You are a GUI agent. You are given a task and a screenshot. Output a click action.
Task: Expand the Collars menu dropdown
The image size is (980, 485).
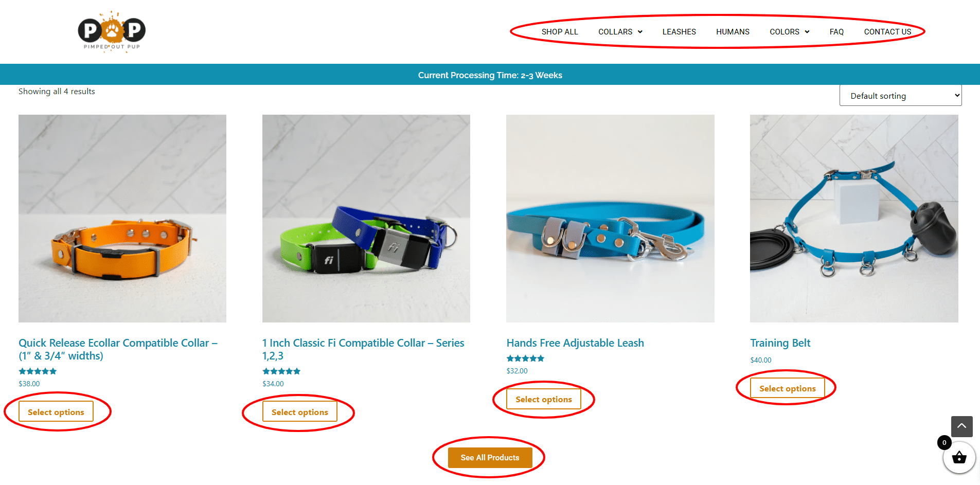620,32
